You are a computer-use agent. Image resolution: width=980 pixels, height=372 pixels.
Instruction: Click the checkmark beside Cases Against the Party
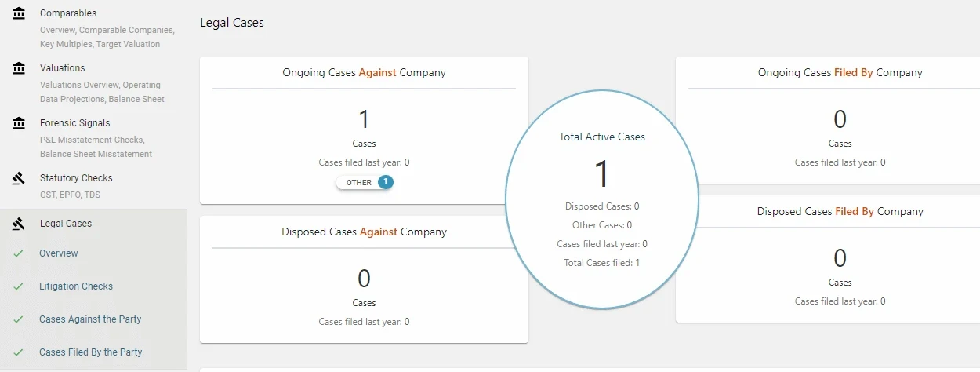(19, 319)
